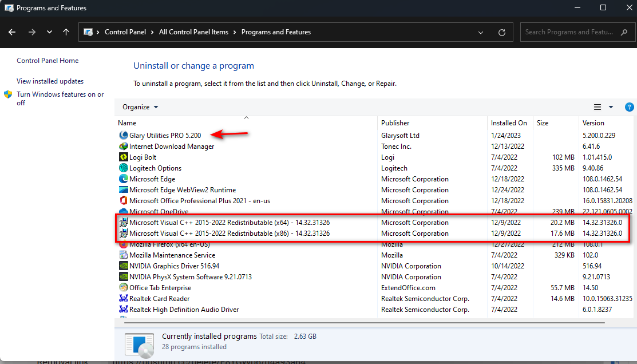The height and width of the screenshot is (364, 637).
Task: Select the Mozilla Maintenance Service entry
Action: (172, 255)
